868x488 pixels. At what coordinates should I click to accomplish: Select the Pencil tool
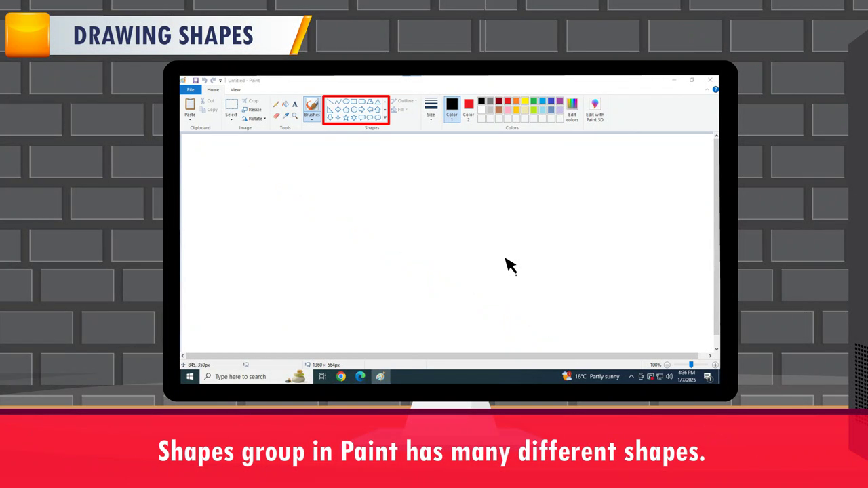pyautogui.click(x=276, y=104)
